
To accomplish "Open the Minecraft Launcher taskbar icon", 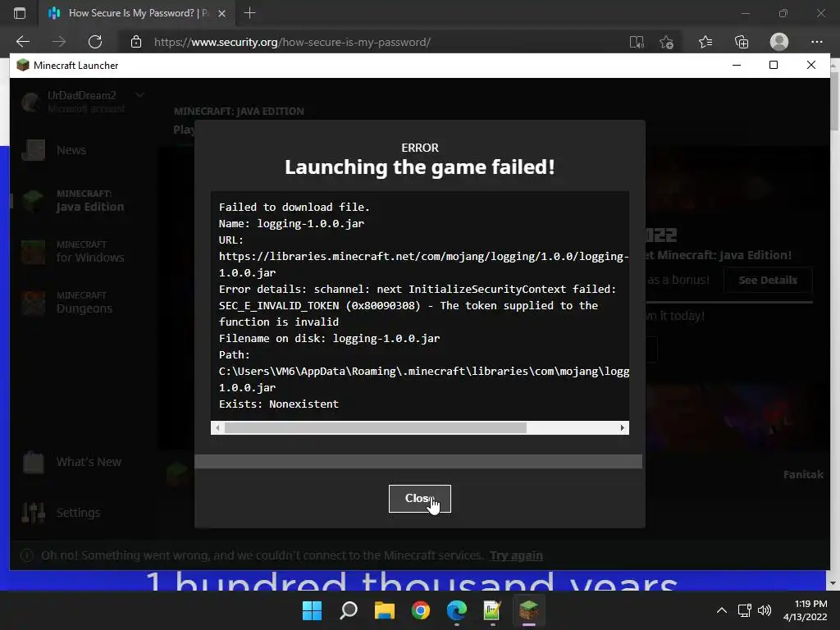I will [529, 610].
